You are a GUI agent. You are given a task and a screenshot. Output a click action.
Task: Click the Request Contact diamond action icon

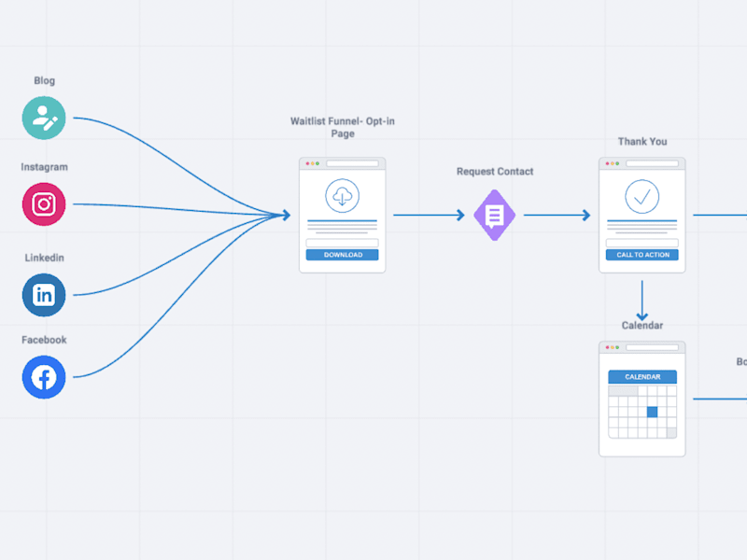[x=495, y=216]
